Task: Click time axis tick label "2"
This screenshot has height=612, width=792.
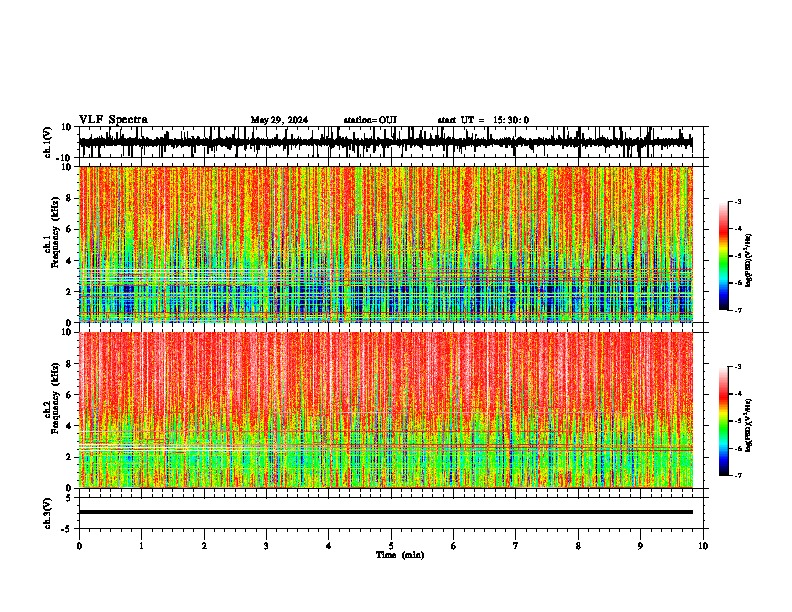Action: point(204,546)
